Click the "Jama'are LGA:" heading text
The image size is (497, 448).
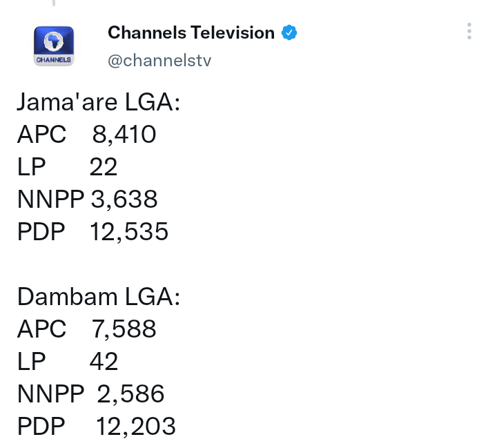click(99, 102)
